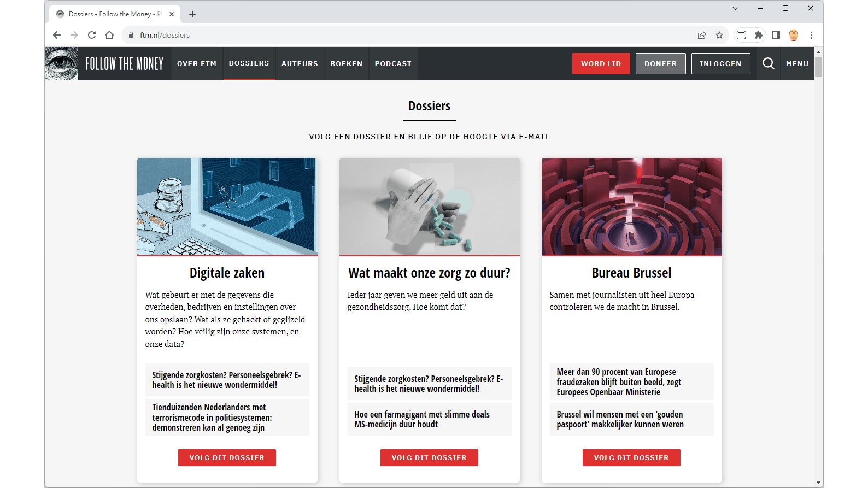Click the FOLLOW THE MONEY wordmark

[124, 63]
